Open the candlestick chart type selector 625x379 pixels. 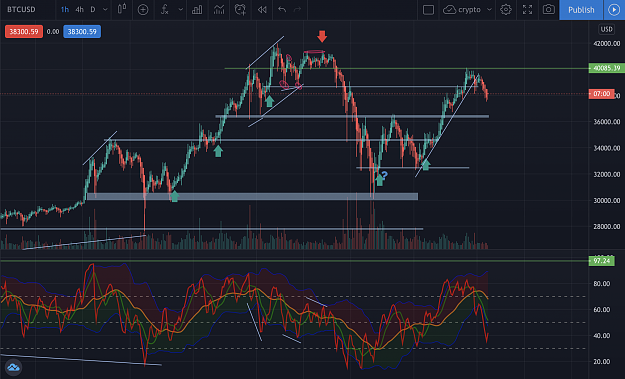(122, 9)
